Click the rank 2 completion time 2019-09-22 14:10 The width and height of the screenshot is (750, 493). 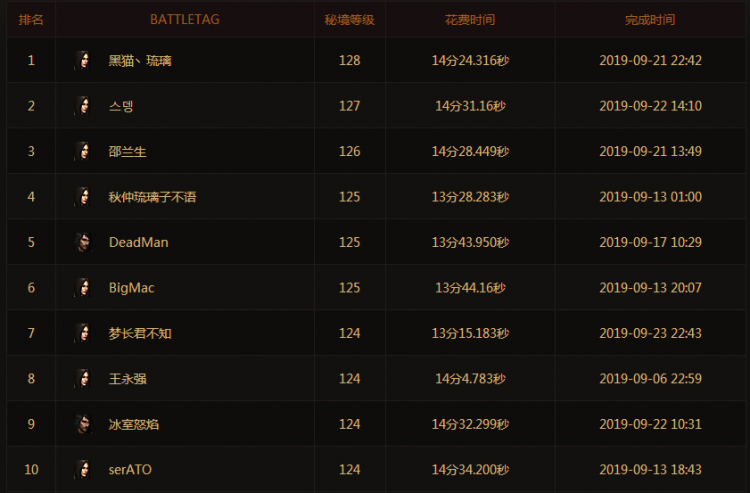(x=650, y=106)
